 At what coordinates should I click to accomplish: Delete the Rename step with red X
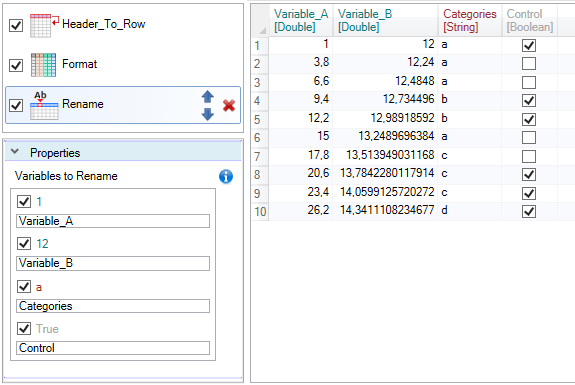(229, 106)
